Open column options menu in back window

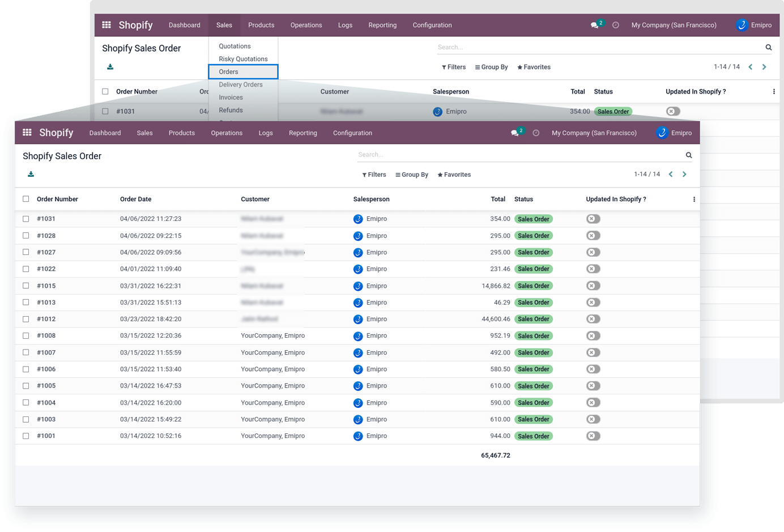774,92
